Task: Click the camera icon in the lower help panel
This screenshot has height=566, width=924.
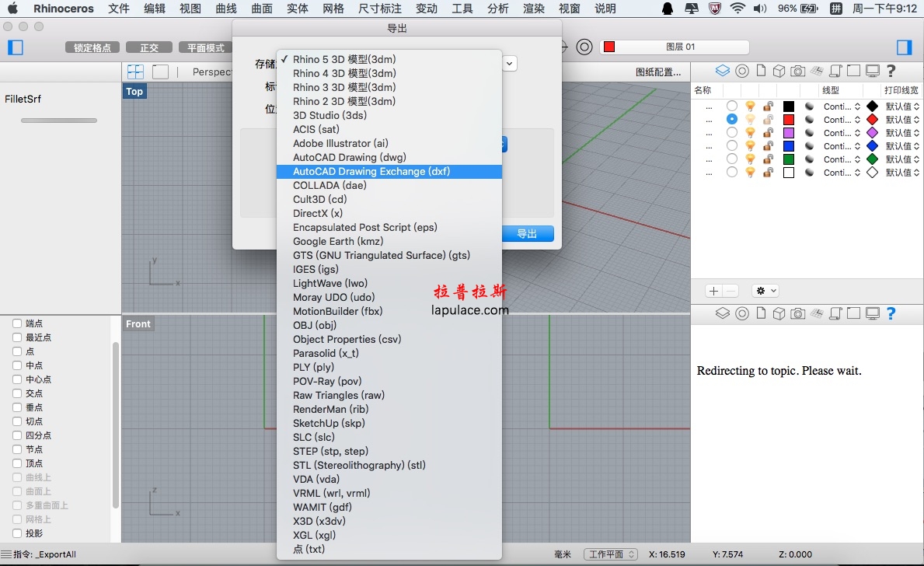Action: click(x=797, y=313)
